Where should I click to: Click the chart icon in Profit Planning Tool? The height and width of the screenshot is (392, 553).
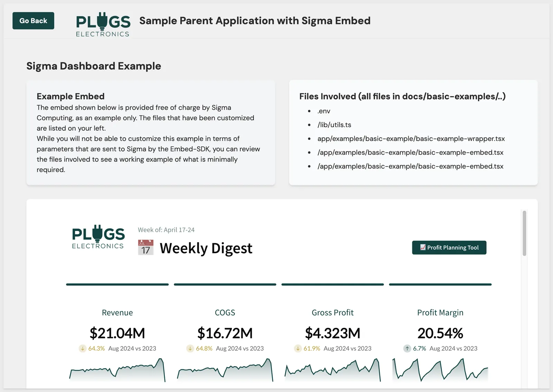click(x=423, y=247)
